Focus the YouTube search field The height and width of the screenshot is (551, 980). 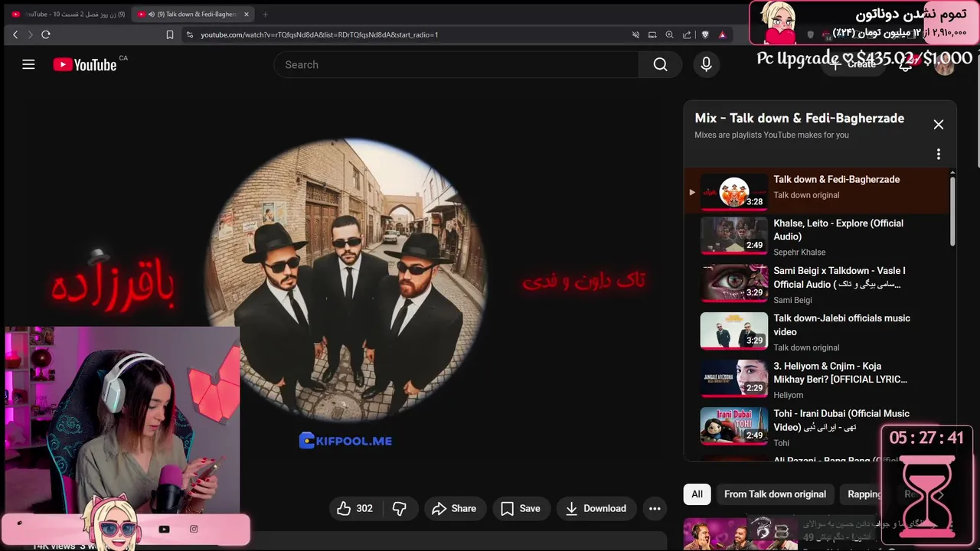(x=456, y=65)
